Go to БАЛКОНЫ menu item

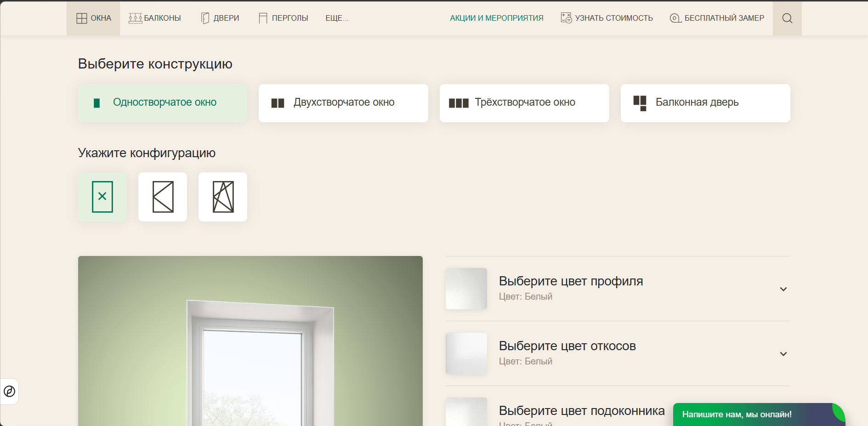pos(155,18)
